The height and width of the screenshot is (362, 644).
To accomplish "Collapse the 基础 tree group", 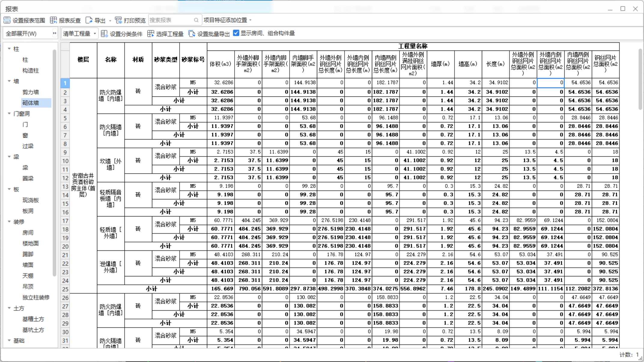I will coord(9,340).
